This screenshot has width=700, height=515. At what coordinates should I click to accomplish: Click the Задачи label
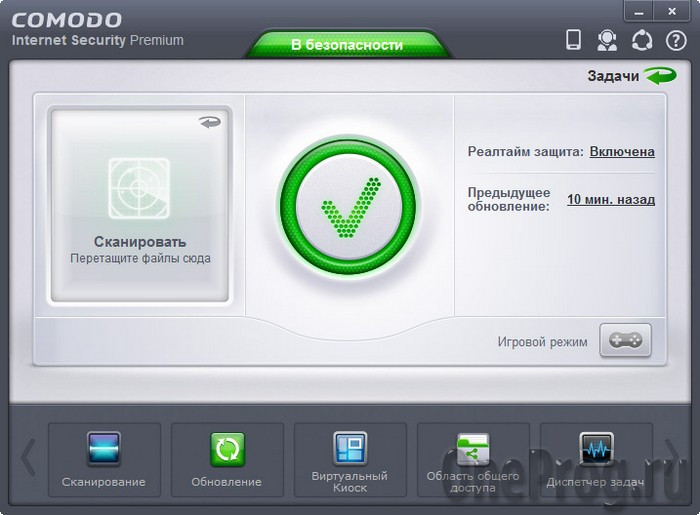point(613,76)
